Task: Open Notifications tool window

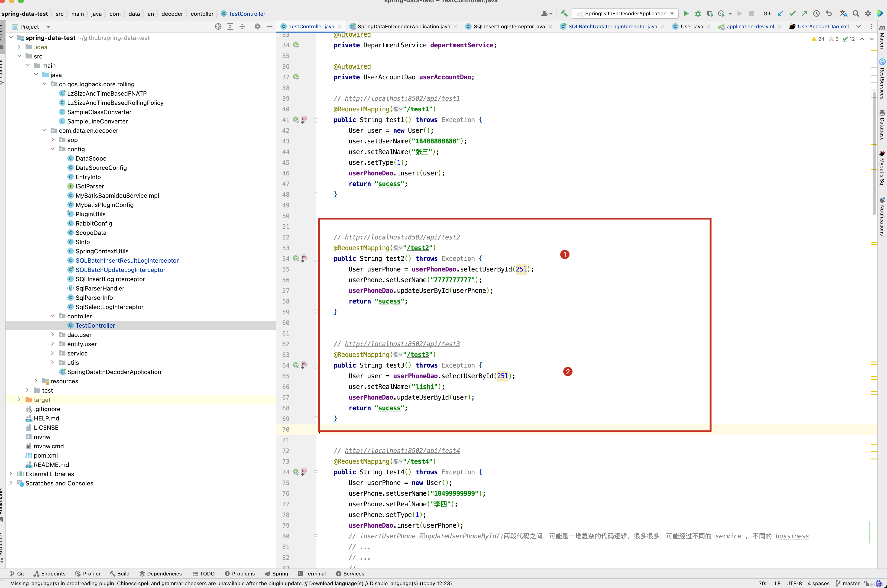Action: (x=882, y=216)
